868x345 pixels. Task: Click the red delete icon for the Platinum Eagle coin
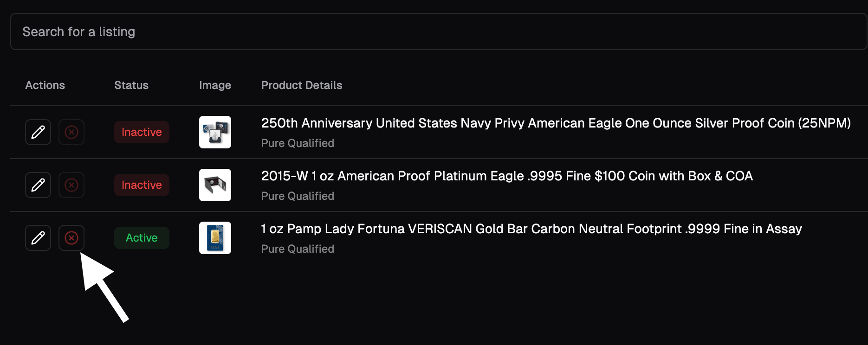pyautogui.click(x=71, y=185)
